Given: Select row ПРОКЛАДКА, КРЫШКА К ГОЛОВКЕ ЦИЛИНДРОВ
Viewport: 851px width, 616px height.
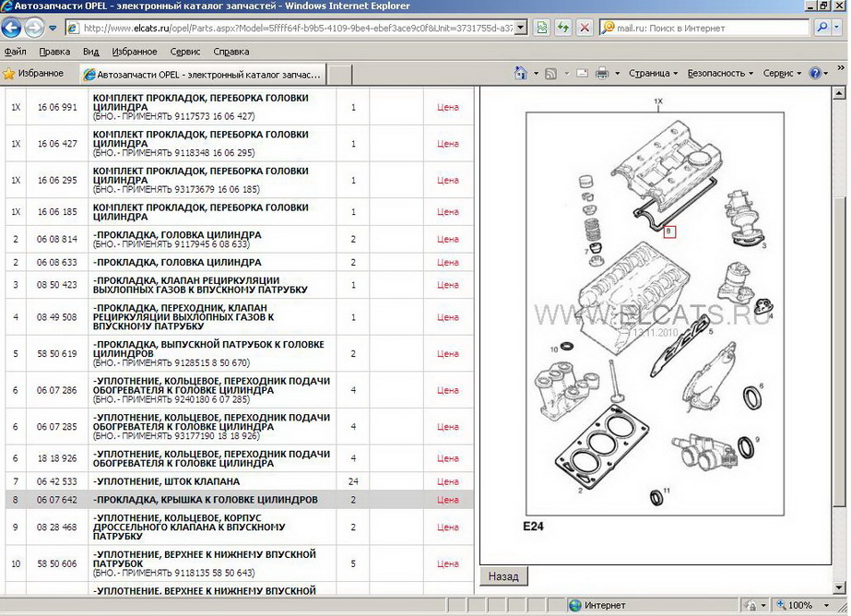Looking at the screenshot, I should 239,499.
